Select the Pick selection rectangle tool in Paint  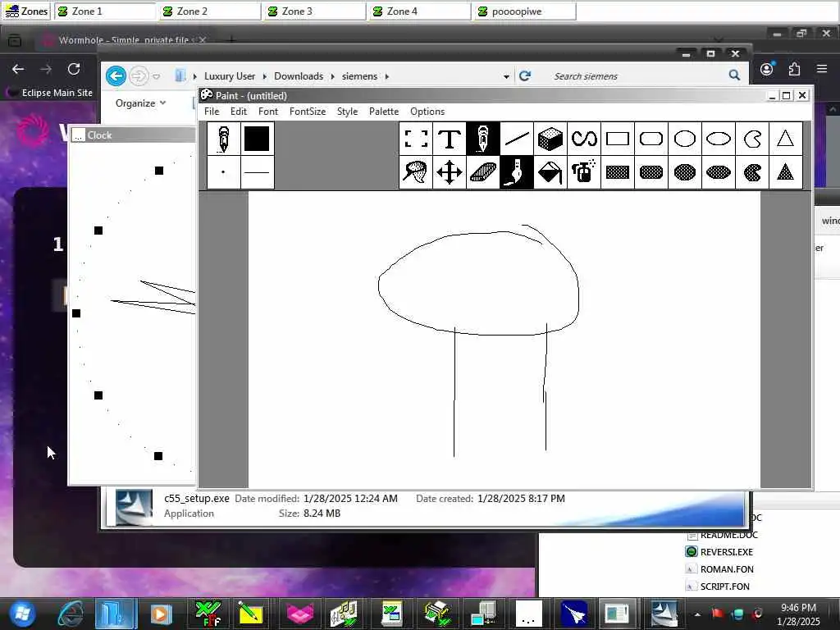click(416, 139)
